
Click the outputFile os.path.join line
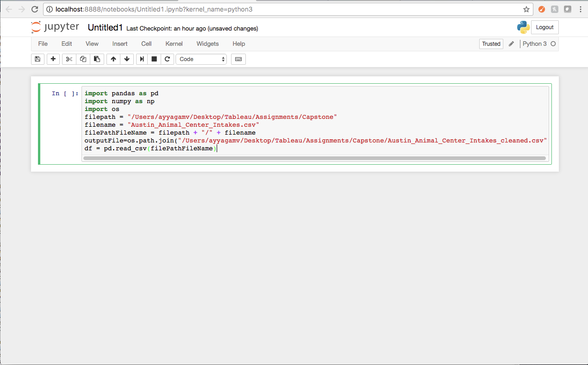pos(316,141)
